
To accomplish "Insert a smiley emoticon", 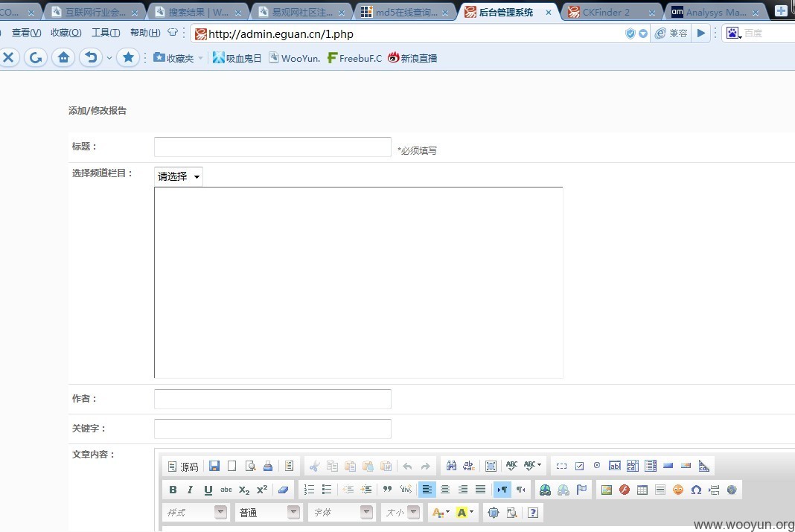I will [678, 490].
